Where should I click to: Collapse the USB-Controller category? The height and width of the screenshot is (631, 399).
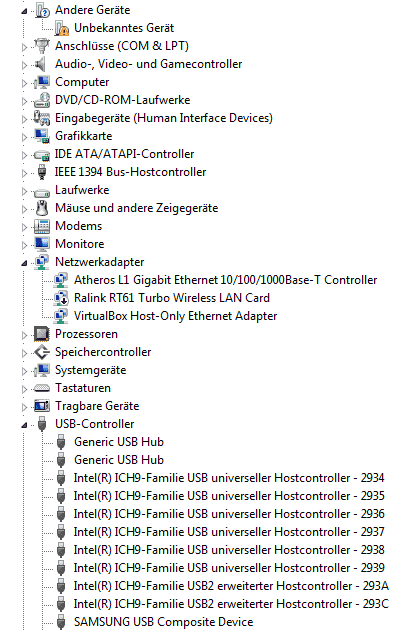(x=24, y=425)
